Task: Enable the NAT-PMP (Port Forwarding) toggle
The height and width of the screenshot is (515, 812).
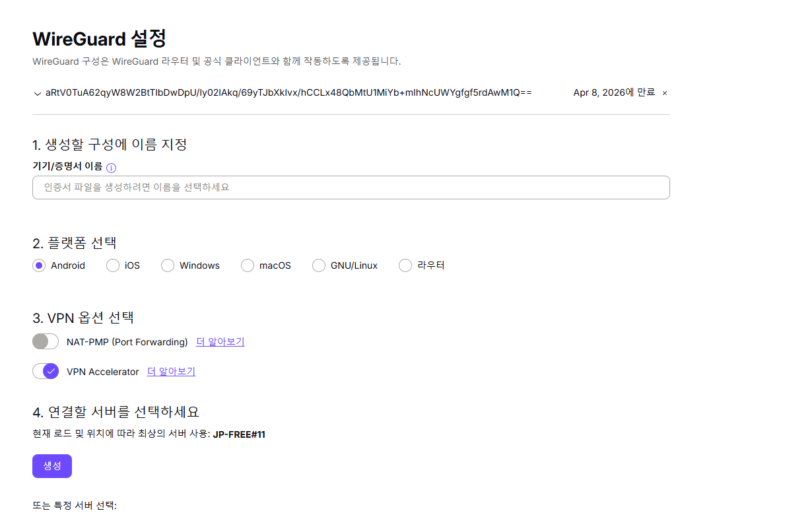Action: 46,341
